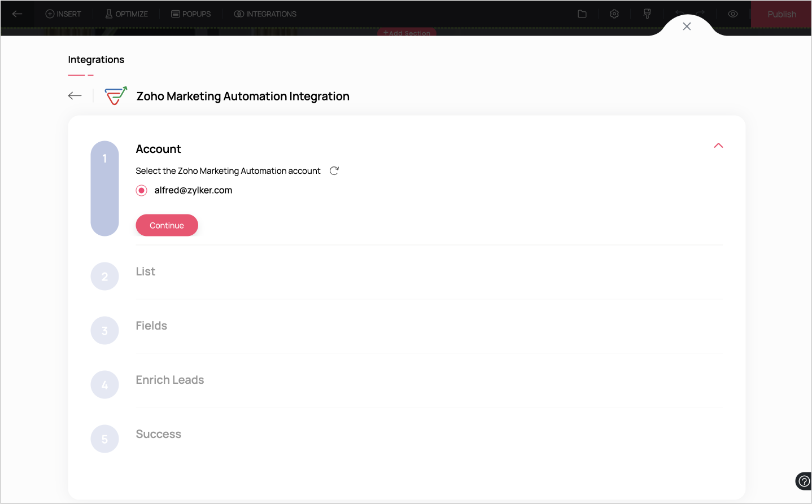Image resolution: width=812 pixels, height=504 pixels.
Task: Click the alfred@zylker.com email label
Action: [193, 190]
